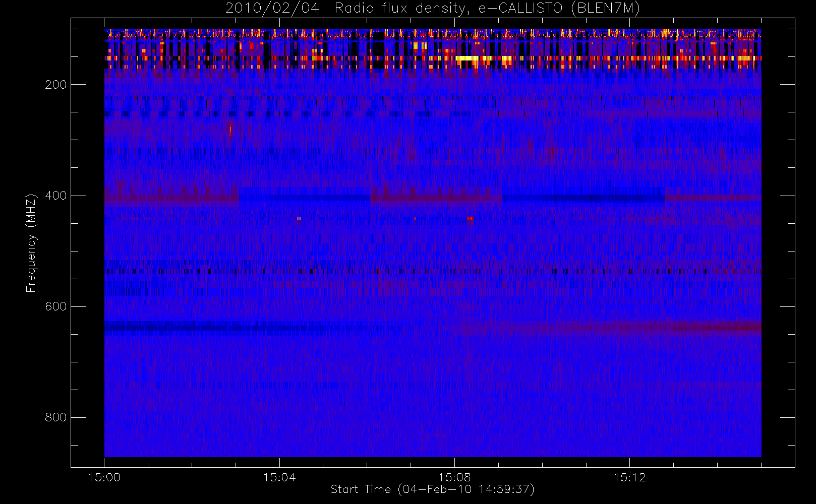Image resolution: width=816 pixels, height=504 pixels.
Task: Click the bright yellow streak near 15:08 at top
Action: [467, 58]
